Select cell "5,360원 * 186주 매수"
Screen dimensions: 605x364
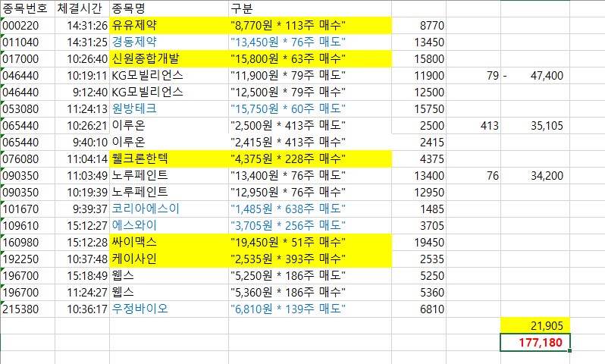(x=310, y=292)
